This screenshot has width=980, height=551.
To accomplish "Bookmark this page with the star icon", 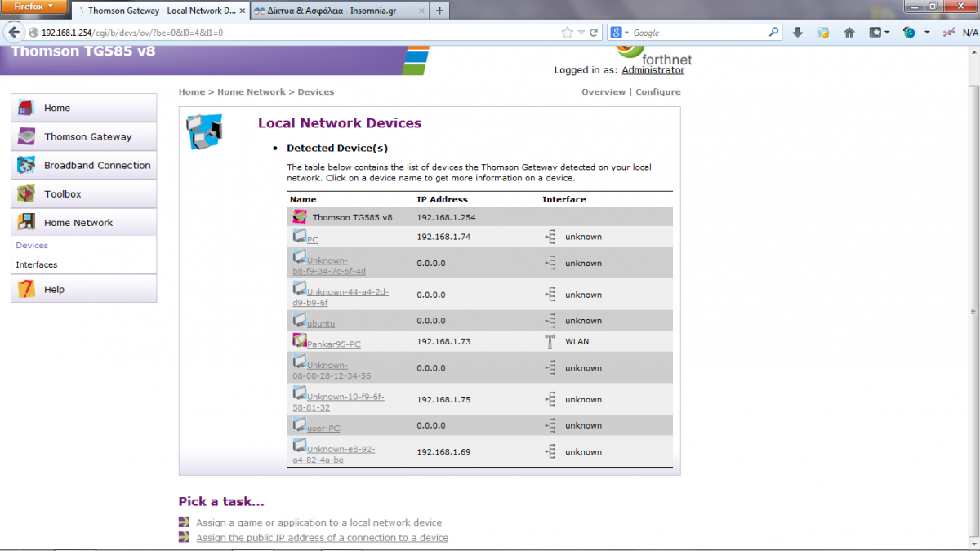I will (568, 33).
